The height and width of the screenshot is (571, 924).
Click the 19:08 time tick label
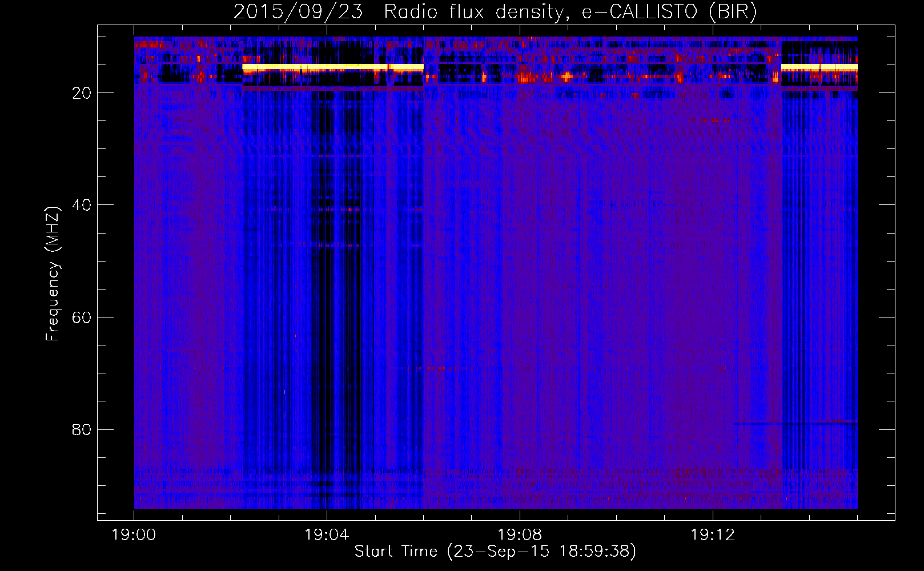tap(520, 535)
